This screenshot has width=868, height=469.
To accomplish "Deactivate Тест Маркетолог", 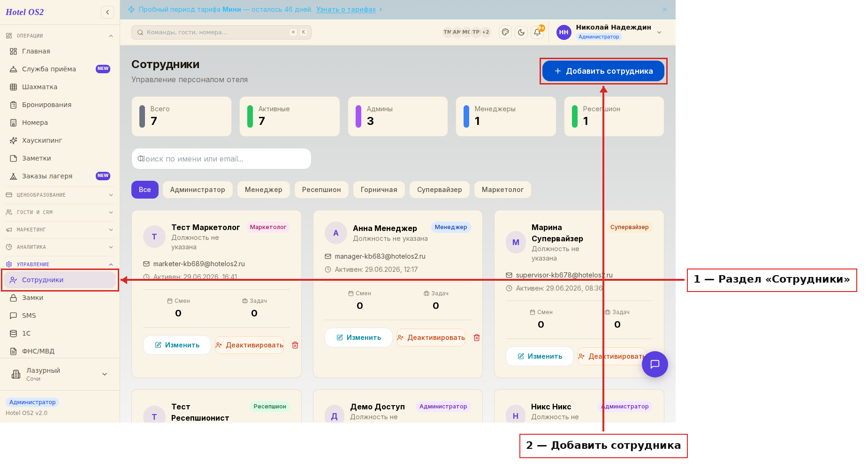I will tap(250, 345).
